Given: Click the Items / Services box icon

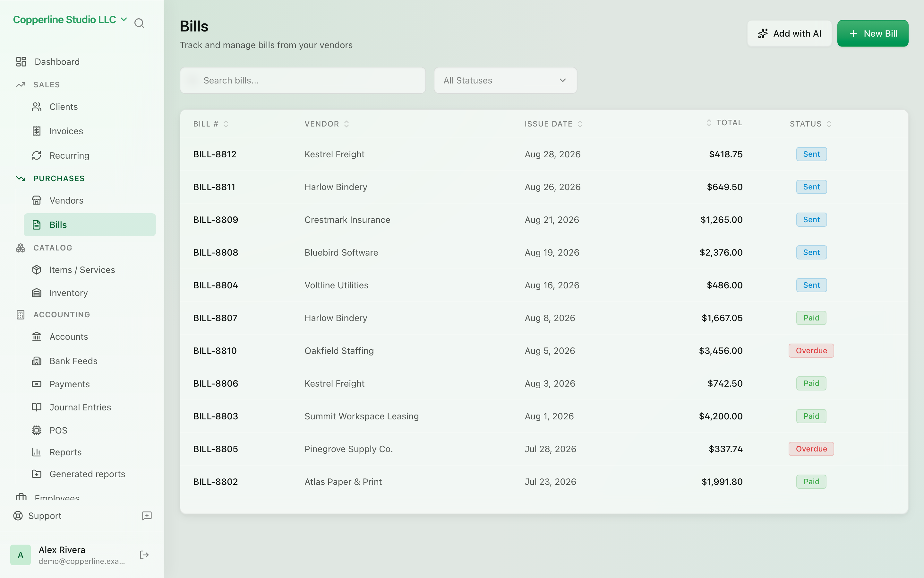Looking at the screenshot, I should (37, 270).
